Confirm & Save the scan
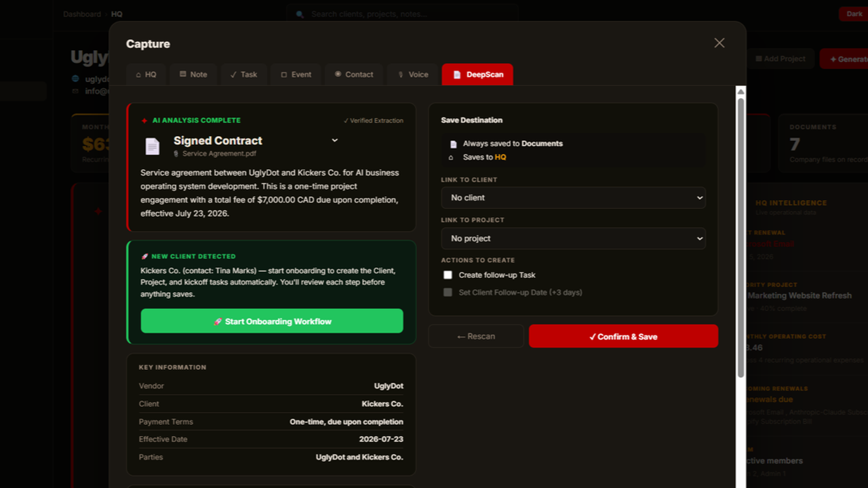Image resolution: width=868 pixels, height=488 pixels. [623, 336]
